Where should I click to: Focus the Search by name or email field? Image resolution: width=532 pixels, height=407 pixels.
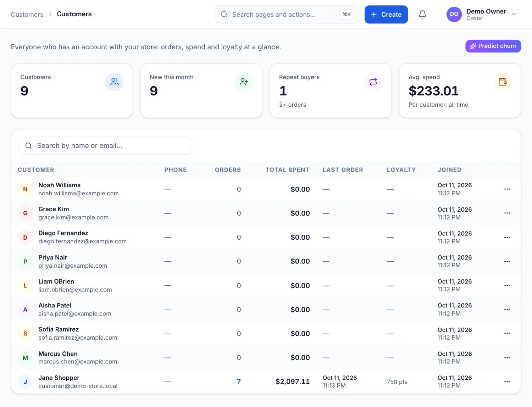click(x=105, y=146)
